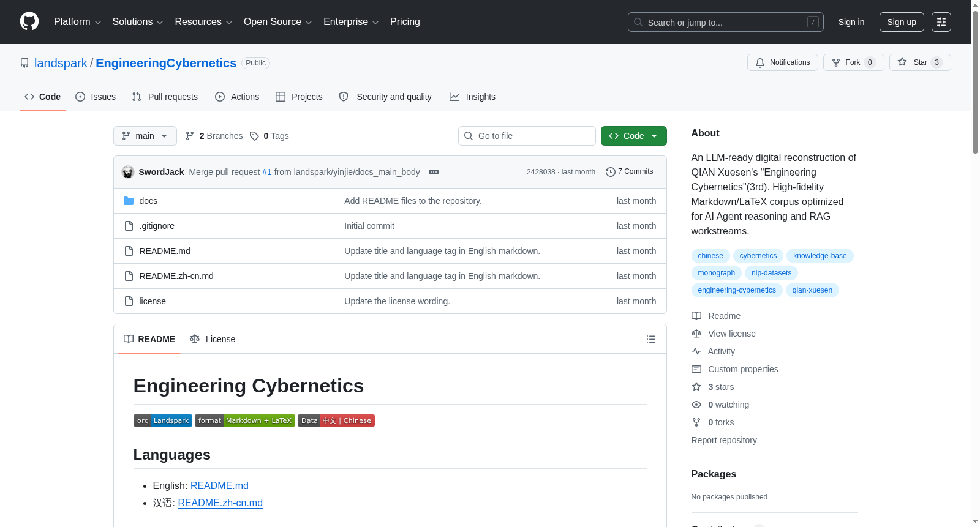Click the README.md file icon
This screenshot has width=980, height=527.
(129, 251)
